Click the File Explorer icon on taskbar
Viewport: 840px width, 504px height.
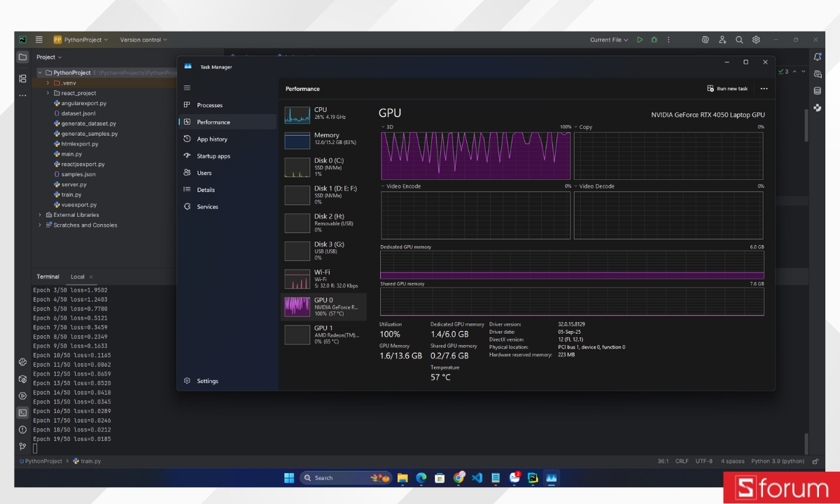402,478
